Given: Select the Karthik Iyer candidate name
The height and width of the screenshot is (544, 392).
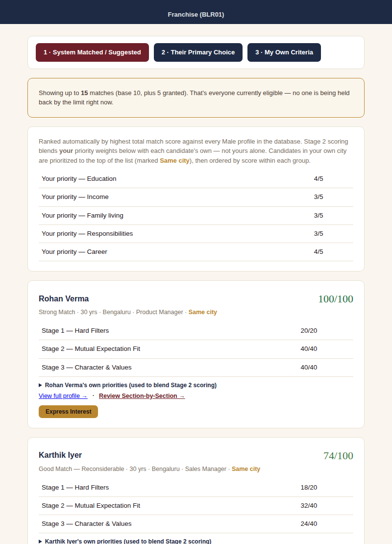Looking at the screenshot, I should 60,455.
